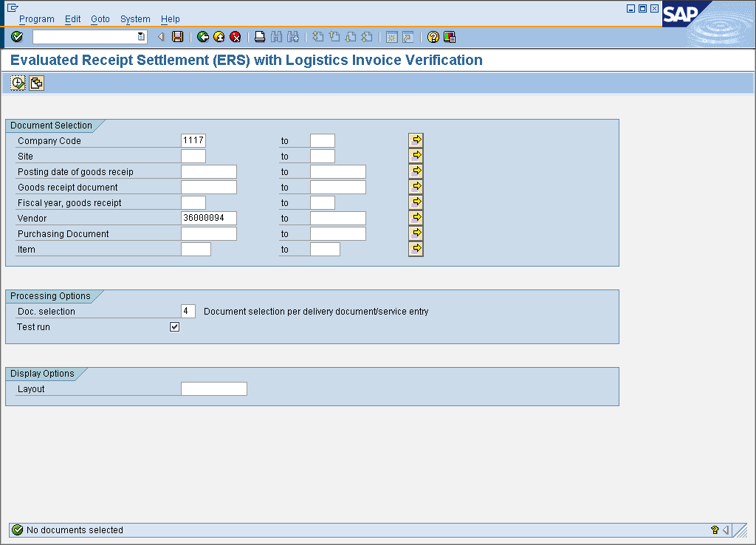756x545 pixels.
Task: Open the Program menu
Action: click(x=37, y=18)
